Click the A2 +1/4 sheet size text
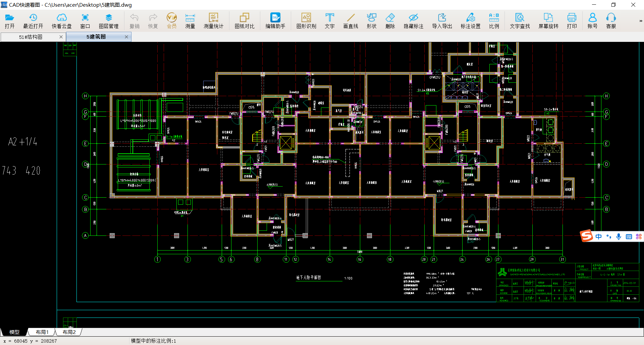 coord(23,142)
